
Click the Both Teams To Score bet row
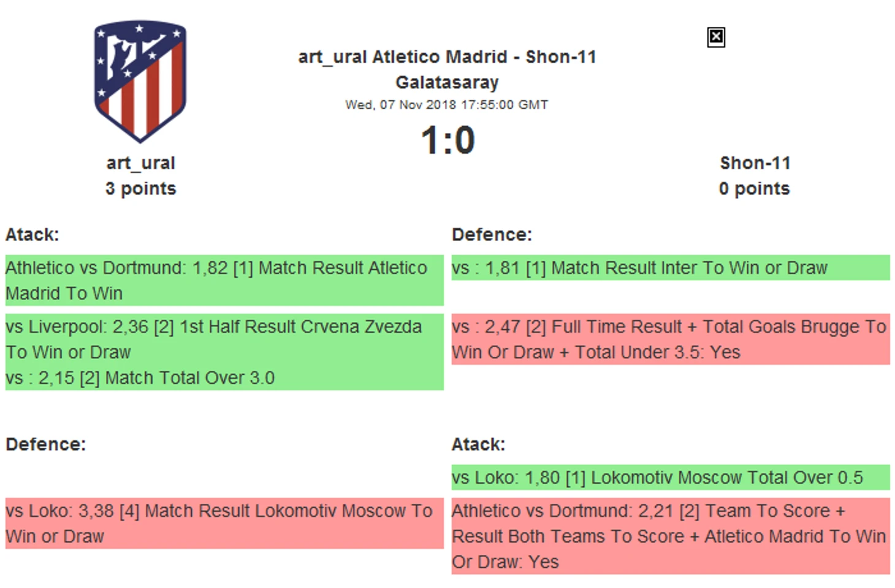point(671,536)
